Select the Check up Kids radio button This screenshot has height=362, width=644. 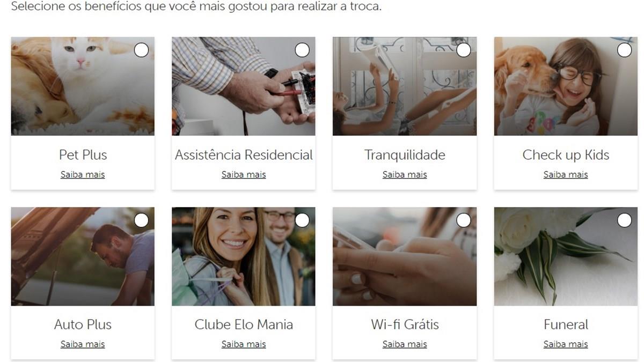click(624, 50)
